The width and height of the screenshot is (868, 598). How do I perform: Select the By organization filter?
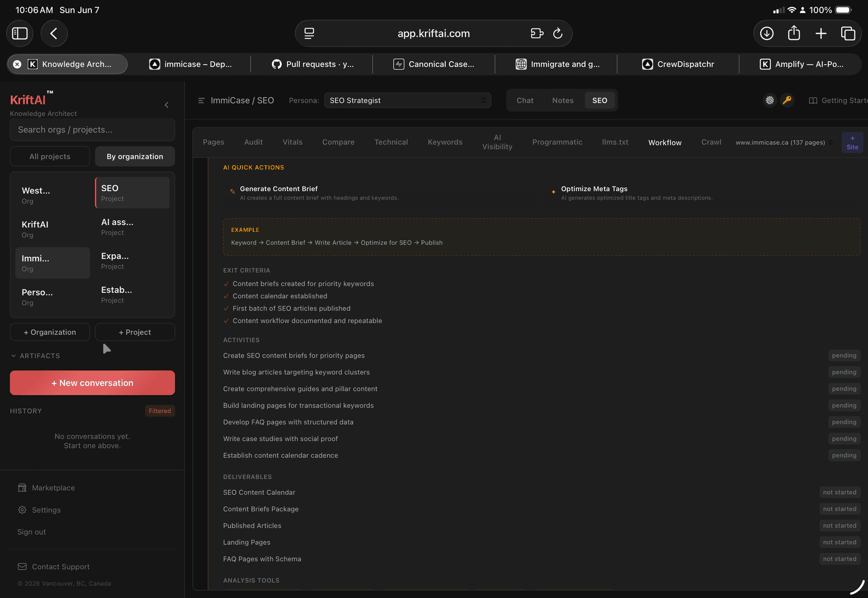pos(135,156)
